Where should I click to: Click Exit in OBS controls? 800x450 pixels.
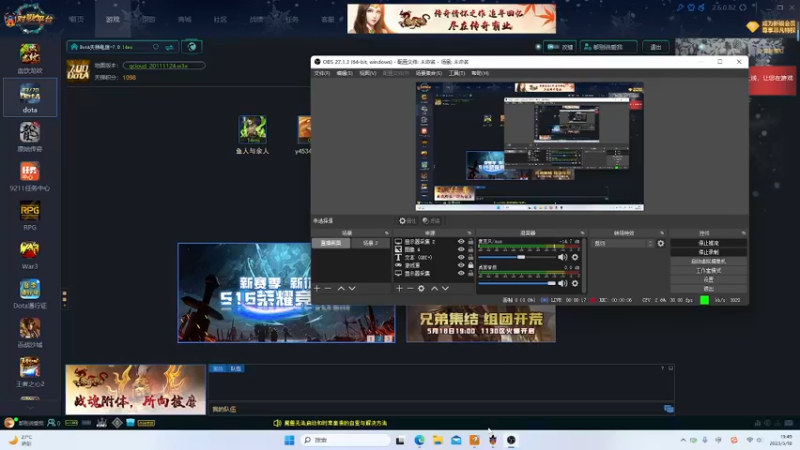(x=708, y=289)
